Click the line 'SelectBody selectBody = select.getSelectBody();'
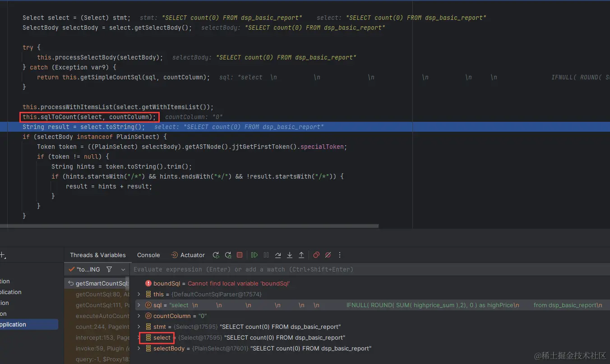The height and width of the screenshot is (364, 610). click(x=107, y=28)
